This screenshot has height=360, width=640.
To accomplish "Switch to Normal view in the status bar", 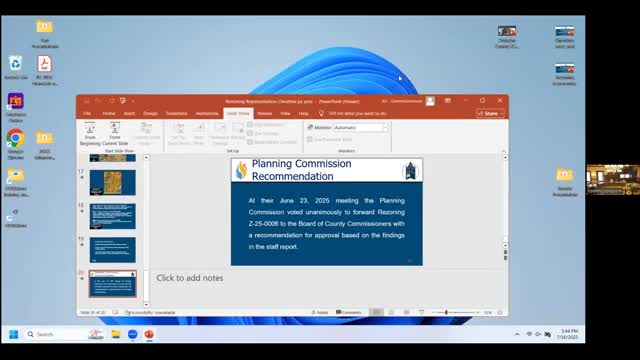I will (x=376, y=312).
